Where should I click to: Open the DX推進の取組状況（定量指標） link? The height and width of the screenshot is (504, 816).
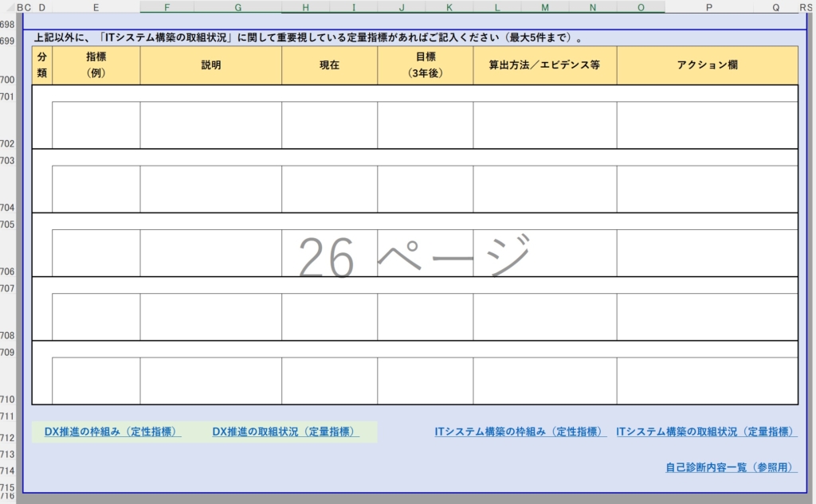[285, 432]
